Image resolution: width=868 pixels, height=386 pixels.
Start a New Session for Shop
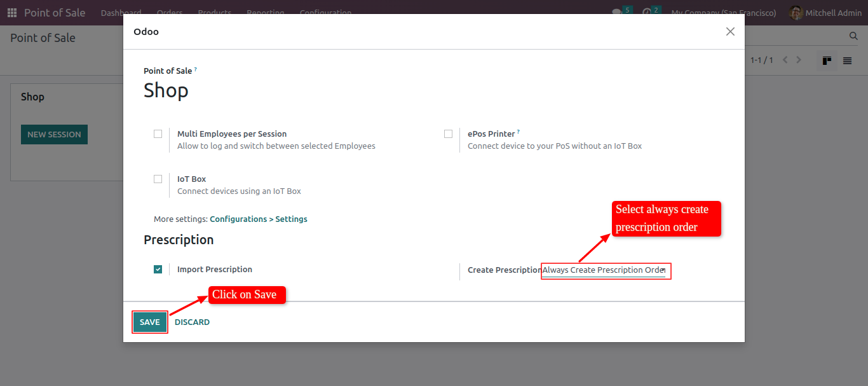click(x=54, y=135)
